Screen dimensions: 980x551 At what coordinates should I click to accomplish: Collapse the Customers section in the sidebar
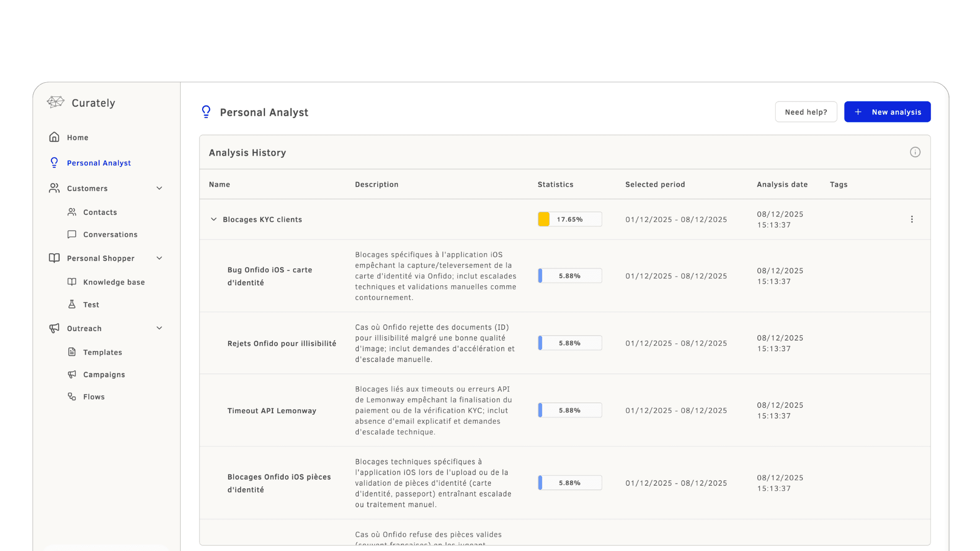pyautogui.click(x=160, y=188)
